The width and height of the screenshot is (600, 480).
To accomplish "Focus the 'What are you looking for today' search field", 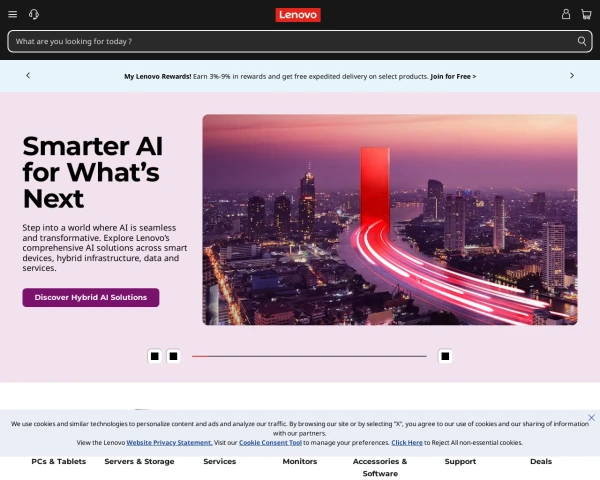I will coord(300,41).
